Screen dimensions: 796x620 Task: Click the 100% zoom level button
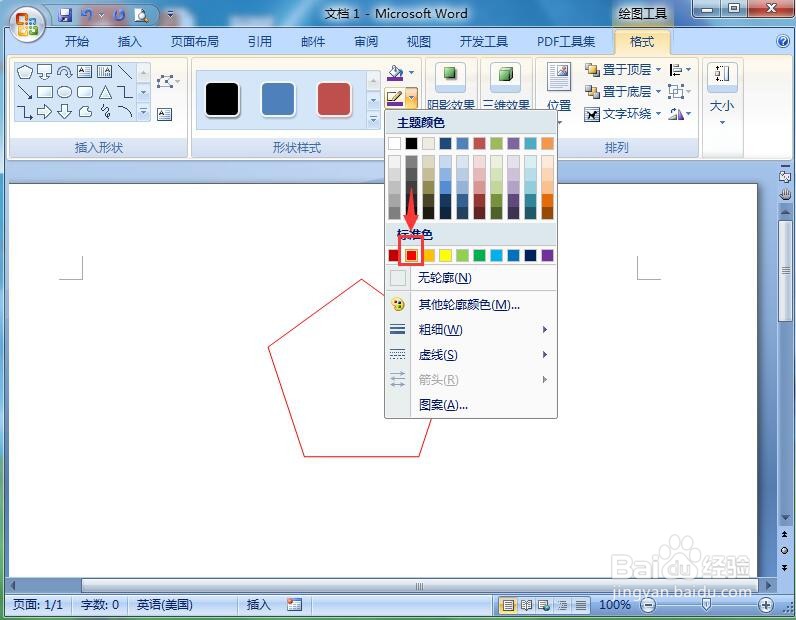615,605
